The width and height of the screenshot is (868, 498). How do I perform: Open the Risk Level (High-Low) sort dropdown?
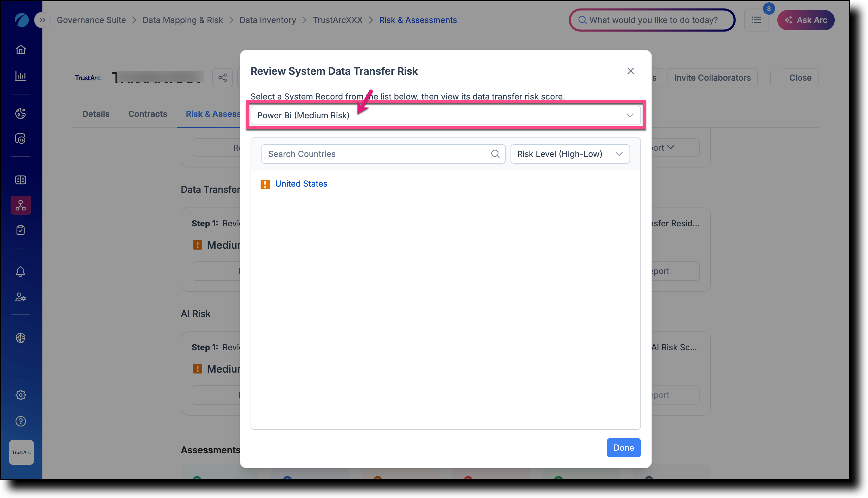coord(570,154)
